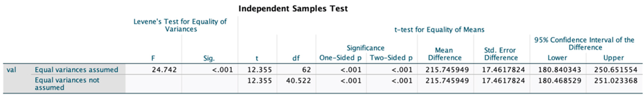Click the df value 40.522 cell
Screen dimensions: 644x96
pos(298,81)
